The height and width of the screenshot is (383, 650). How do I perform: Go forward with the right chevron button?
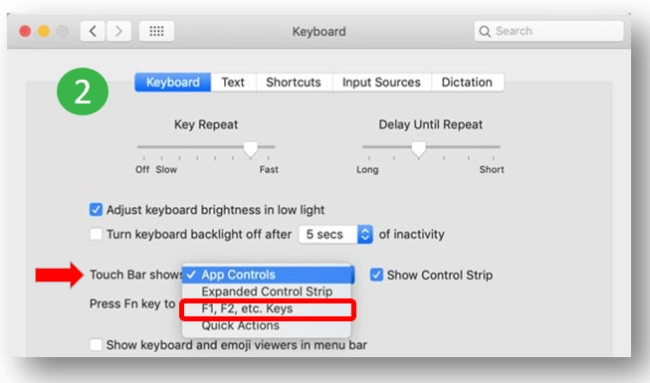[x=119, y=31]
